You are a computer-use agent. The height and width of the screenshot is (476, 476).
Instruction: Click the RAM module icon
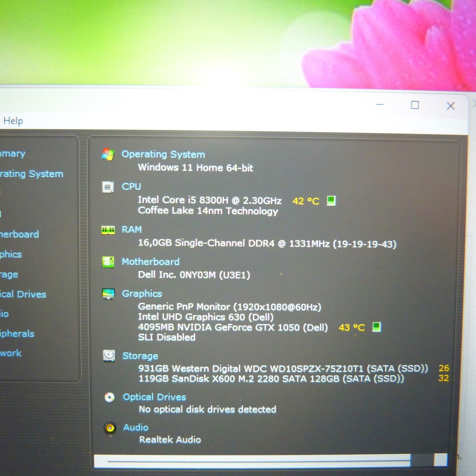(108, 230)
